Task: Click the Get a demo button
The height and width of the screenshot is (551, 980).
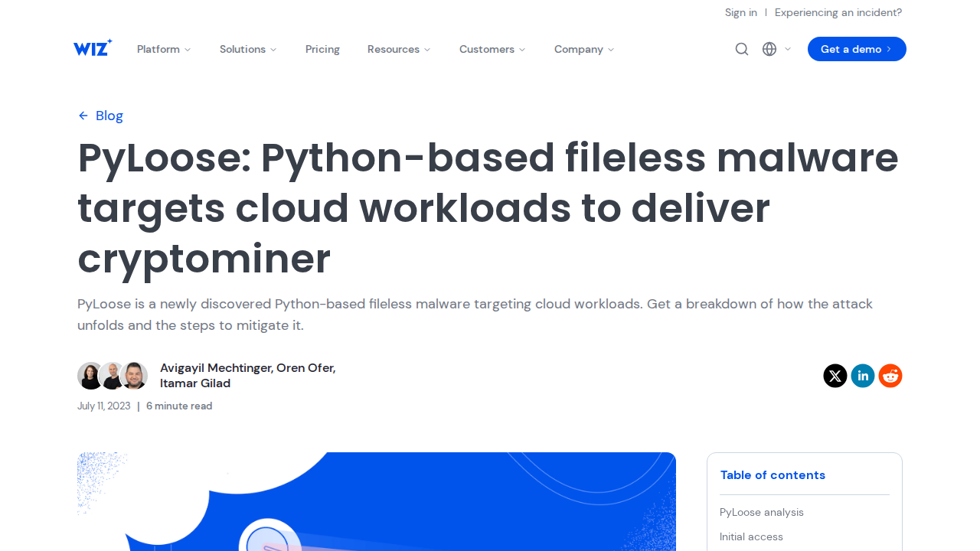Action: 857,49
